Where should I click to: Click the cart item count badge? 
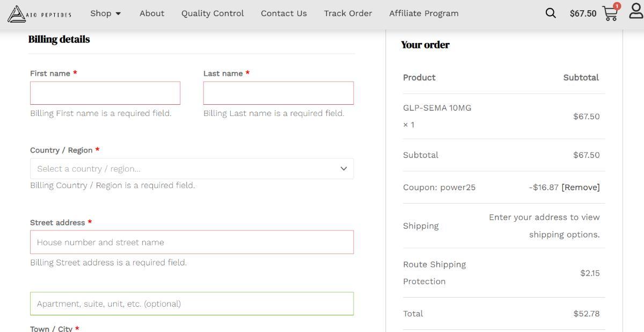pos(617,6)
